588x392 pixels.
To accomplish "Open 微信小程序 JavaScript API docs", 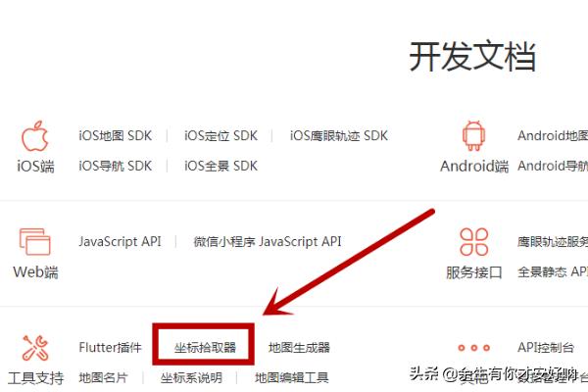I will 267,241.
